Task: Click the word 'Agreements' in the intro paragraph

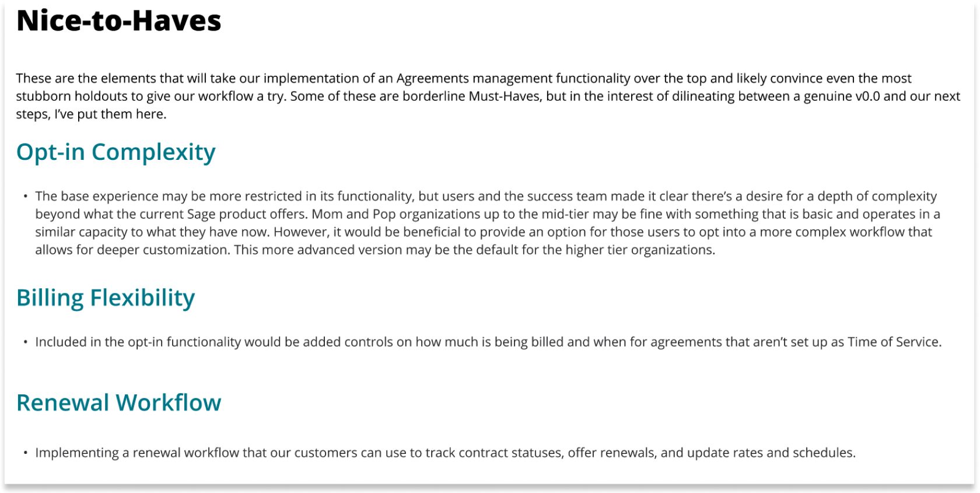Action: [x=433, y=79]
